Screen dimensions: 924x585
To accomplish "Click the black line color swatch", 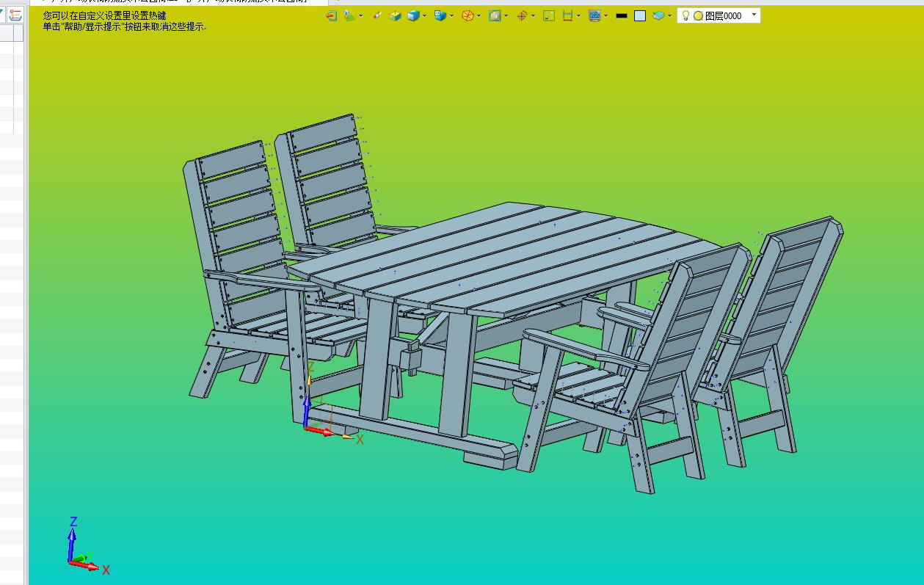I will [622, 15].
